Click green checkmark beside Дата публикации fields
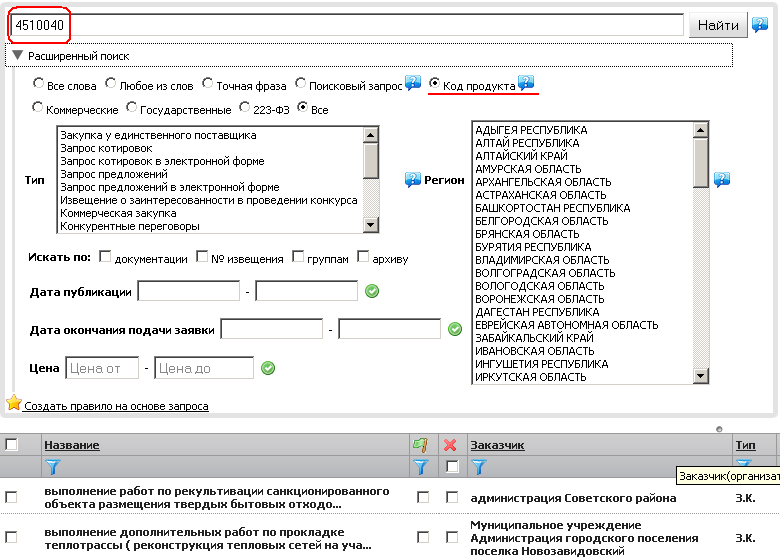Viewport: 780px width, 560px height. (x=372, y=291)
